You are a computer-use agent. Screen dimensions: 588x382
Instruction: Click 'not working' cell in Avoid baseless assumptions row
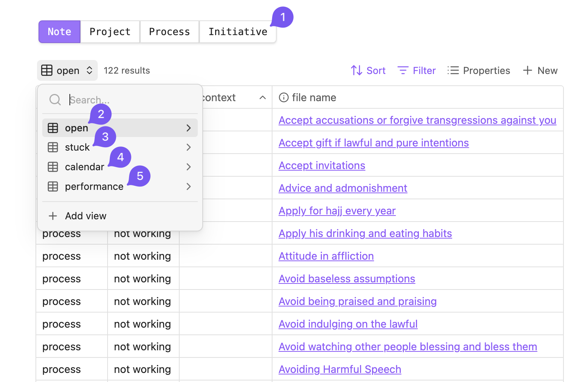pos(143,279)
